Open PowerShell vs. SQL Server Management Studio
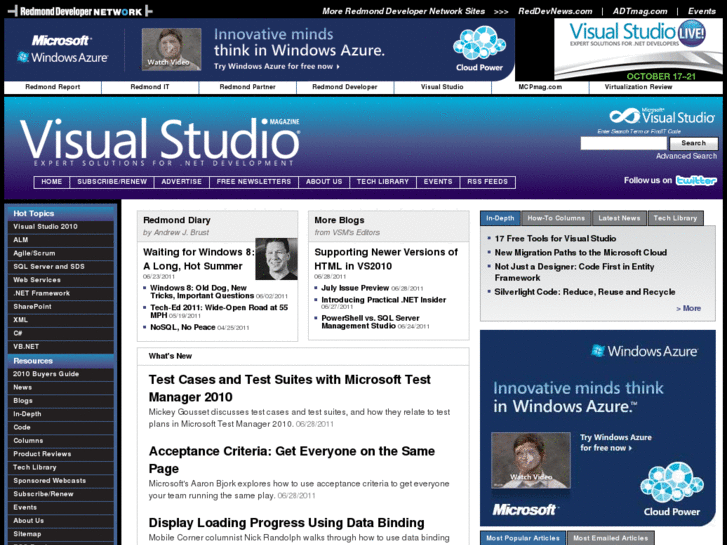The width and height of the screenshot is (727, 545). point(370,322)
